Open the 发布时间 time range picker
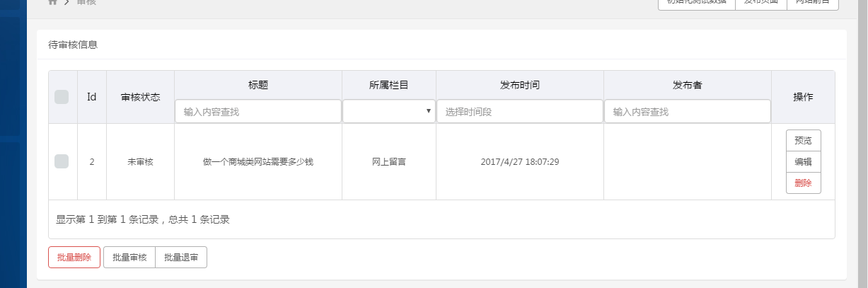 pos(520,111)
